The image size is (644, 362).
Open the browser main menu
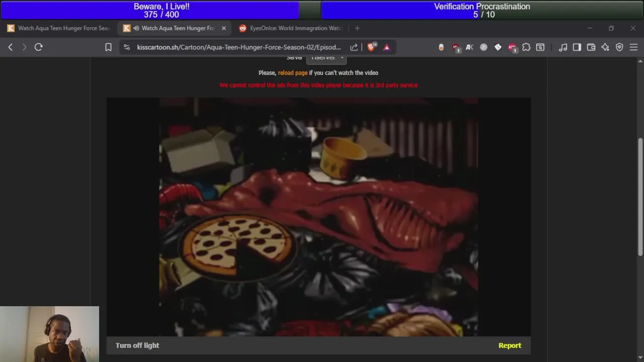633,47
